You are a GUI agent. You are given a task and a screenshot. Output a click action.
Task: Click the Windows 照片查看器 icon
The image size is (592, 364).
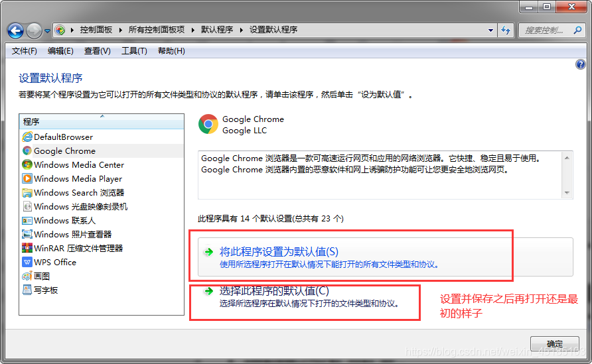27,234
